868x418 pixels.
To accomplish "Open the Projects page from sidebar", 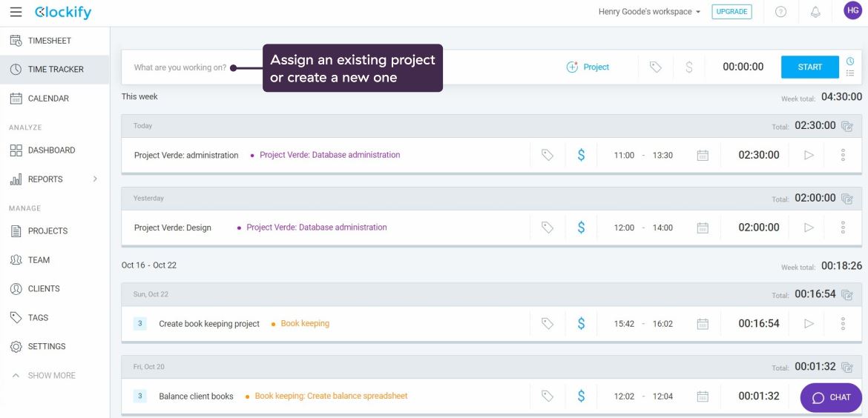I will click(x=47, y=231).
